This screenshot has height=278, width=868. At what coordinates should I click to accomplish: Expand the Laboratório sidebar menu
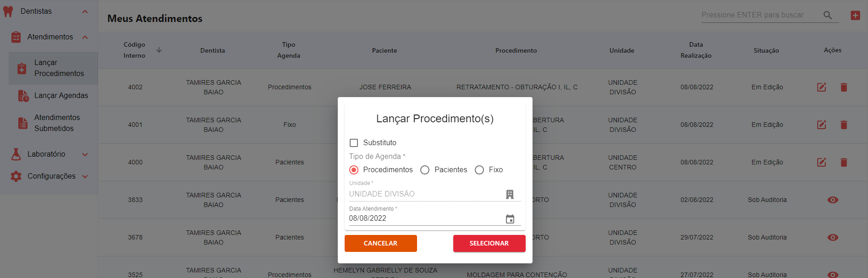coord(85,154)
